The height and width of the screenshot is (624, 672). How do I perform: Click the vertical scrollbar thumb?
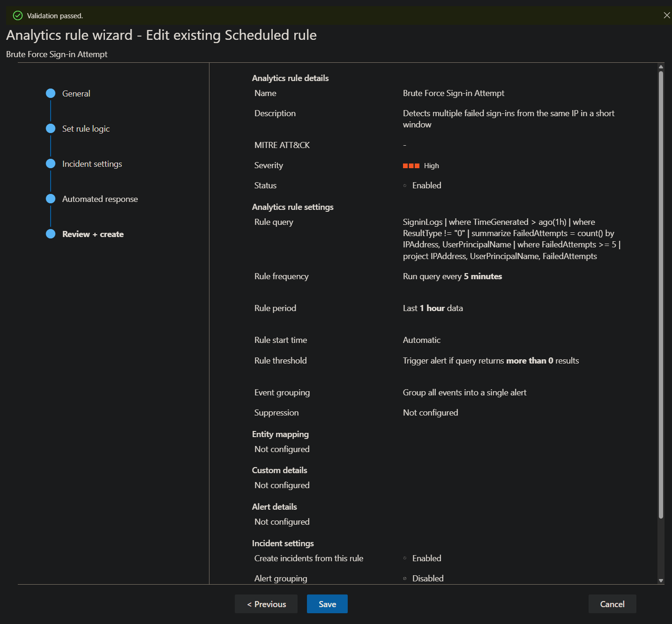[661, 295]
